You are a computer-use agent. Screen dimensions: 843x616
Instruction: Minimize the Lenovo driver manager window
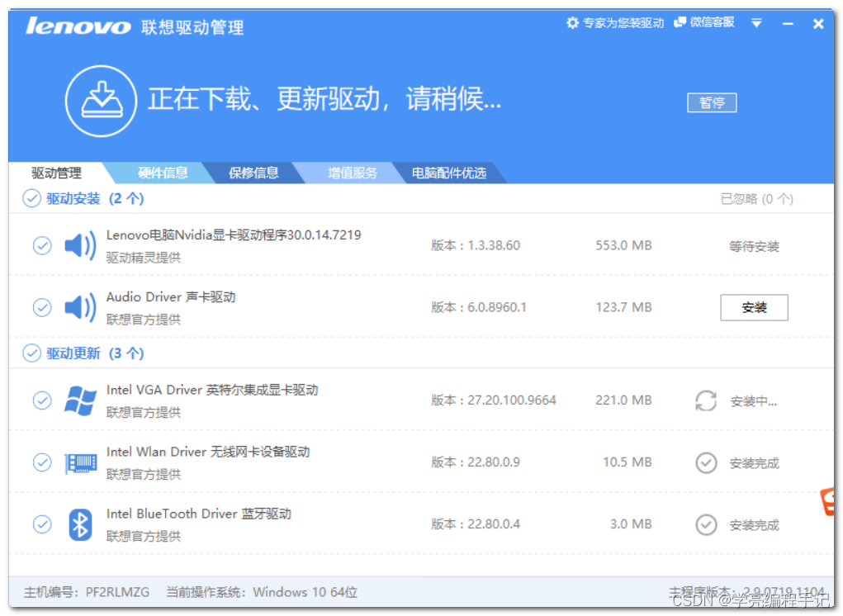click(789, 24)
